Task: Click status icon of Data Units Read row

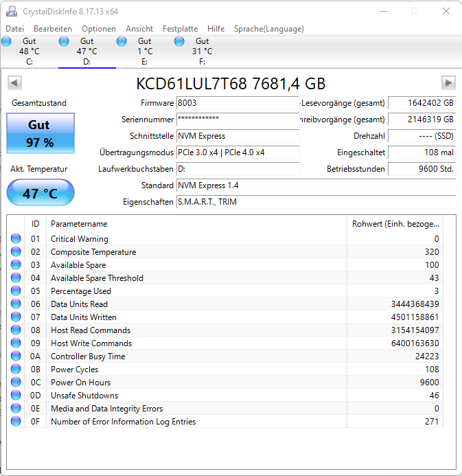Action: tap(16, 304)
